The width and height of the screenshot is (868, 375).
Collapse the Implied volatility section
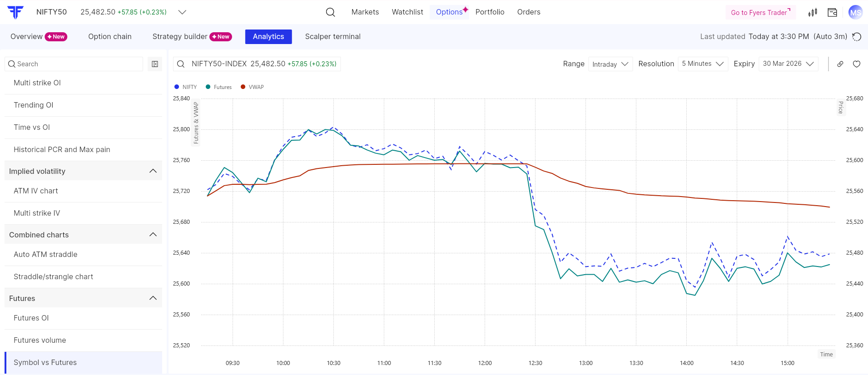(x=153, y=171)
